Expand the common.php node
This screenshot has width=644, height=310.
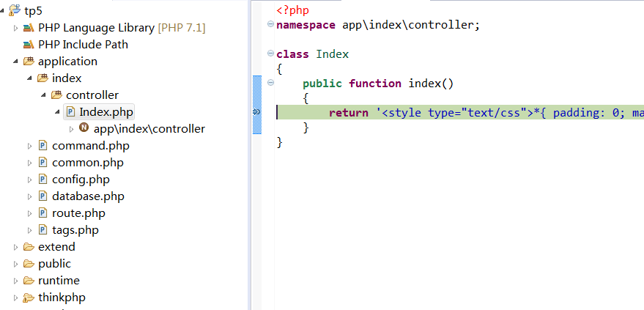tap(29, 163)
